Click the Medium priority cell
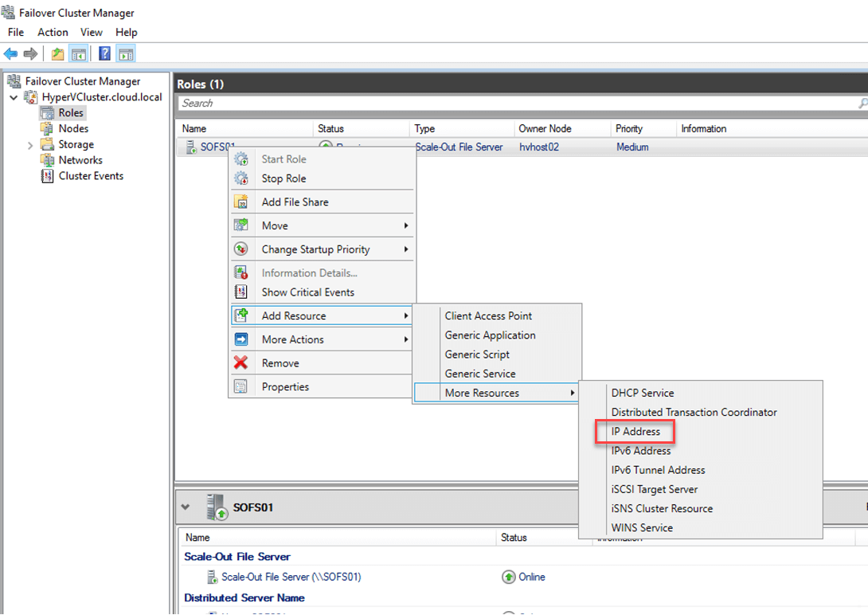The image size is (868, 615). coord(632,147)
